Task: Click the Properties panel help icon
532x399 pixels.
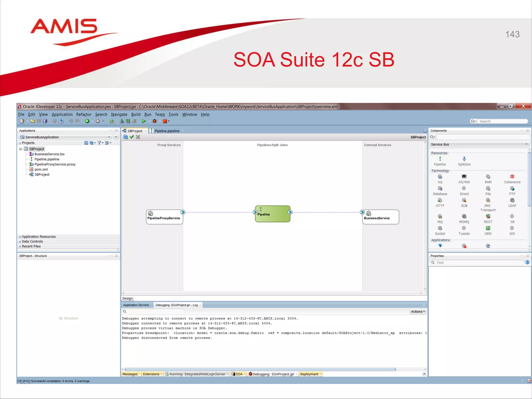Action: 527,262
